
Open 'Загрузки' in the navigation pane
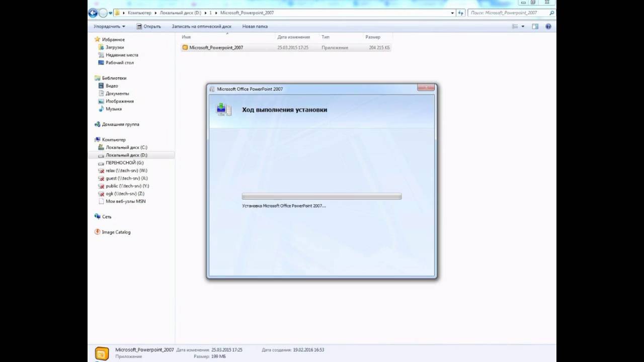click(x=115, y=47)
